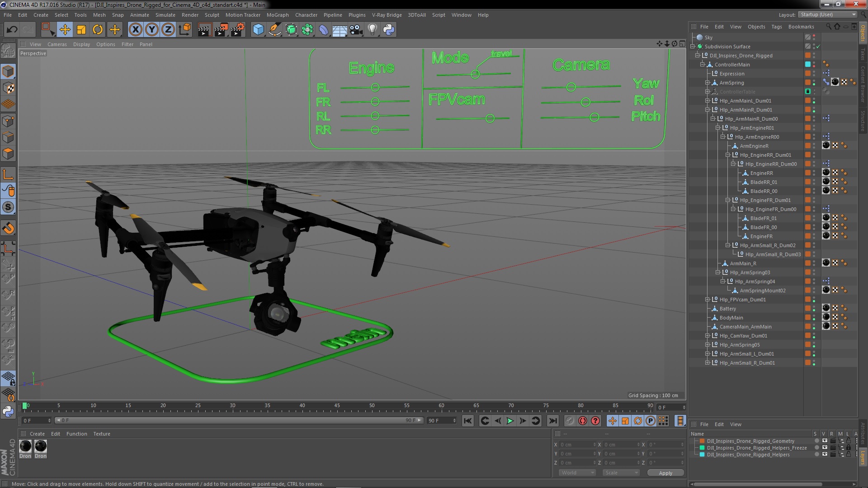
Task: Collapse Hlp_ArmMainR_Dum01 node
Action: click(708, 110)
